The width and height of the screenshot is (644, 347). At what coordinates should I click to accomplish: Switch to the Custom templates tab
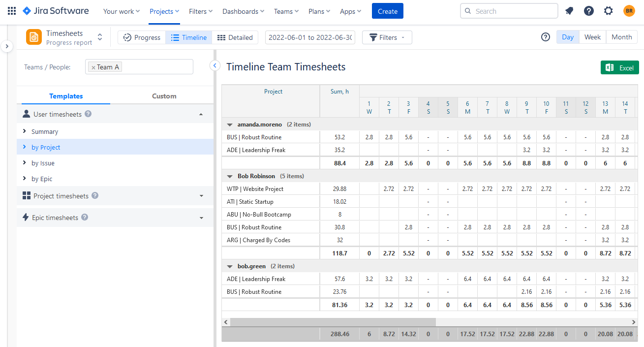[164, 95]
